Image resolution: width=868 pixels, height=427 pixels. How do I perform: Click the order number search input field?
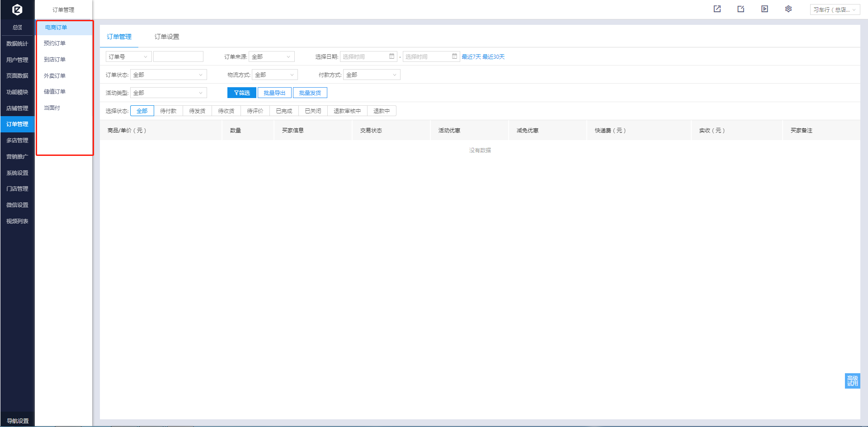178,57
